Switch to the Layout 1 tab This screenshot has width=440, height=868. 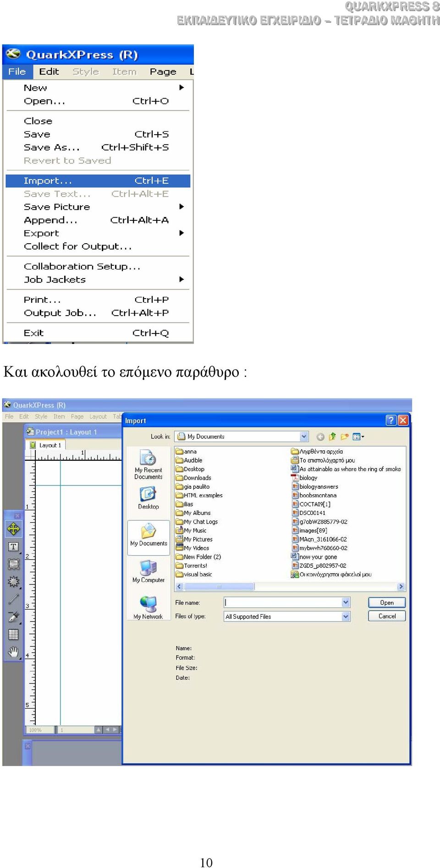(x=46, y=445)
